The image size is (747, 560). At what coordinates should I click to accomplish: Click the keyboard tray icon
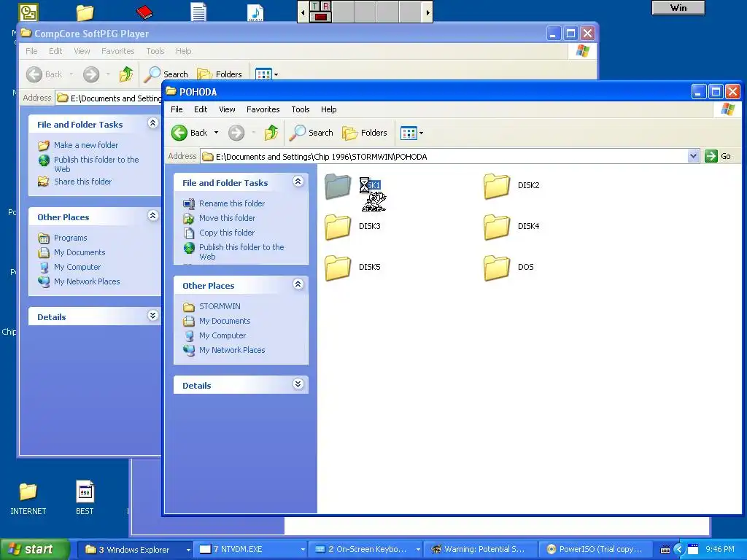click(665, 550)
